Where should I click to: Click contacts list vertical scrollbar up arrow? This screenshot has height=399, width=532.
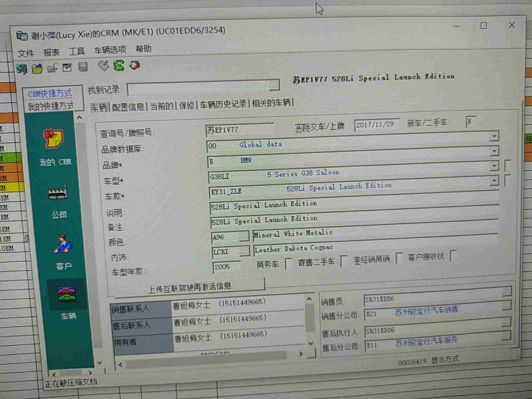point(309,299)
